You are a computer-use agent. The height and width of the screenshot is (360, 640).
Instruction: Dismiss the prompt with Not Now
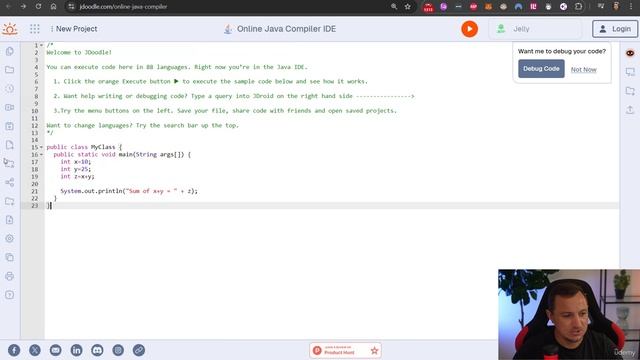pos(584,69)
